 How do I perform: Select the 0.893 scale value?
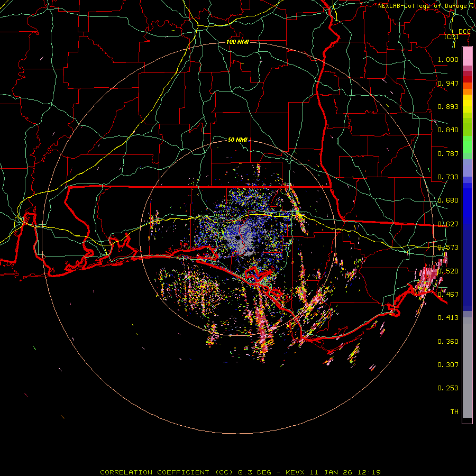pyautogui.click(x=448, y=106)
